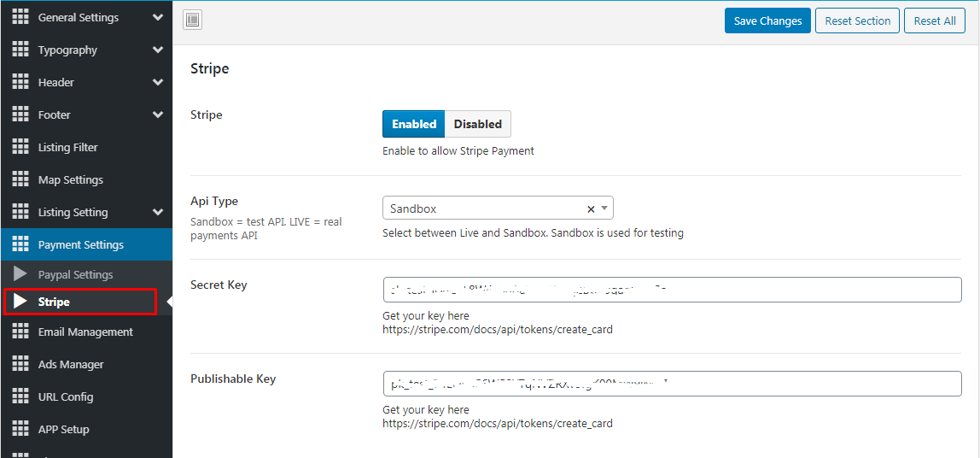This screenshot has height=458, width=980.
Task: Switch Stripe payment to Disabled
Action: coord(477,124)
